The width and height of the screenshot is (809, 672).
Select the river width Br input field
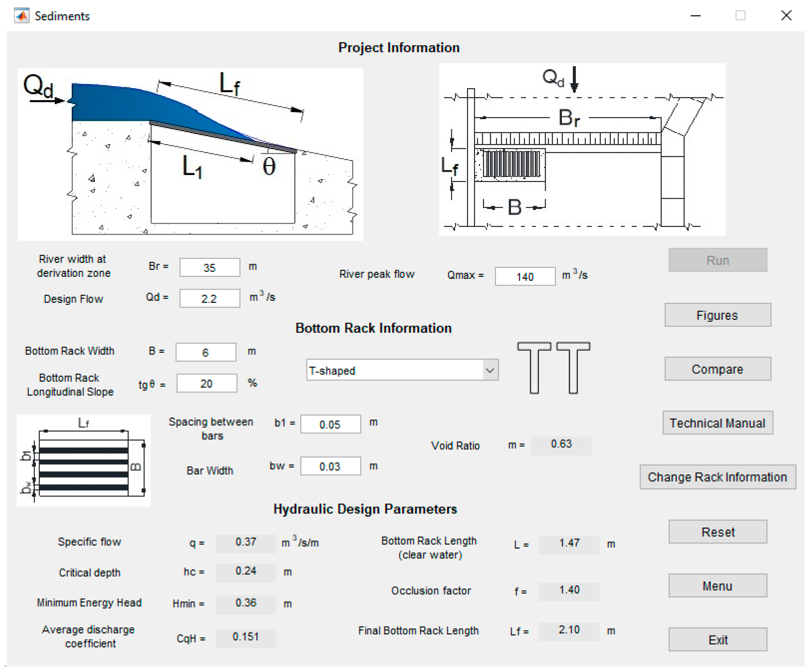210,267
